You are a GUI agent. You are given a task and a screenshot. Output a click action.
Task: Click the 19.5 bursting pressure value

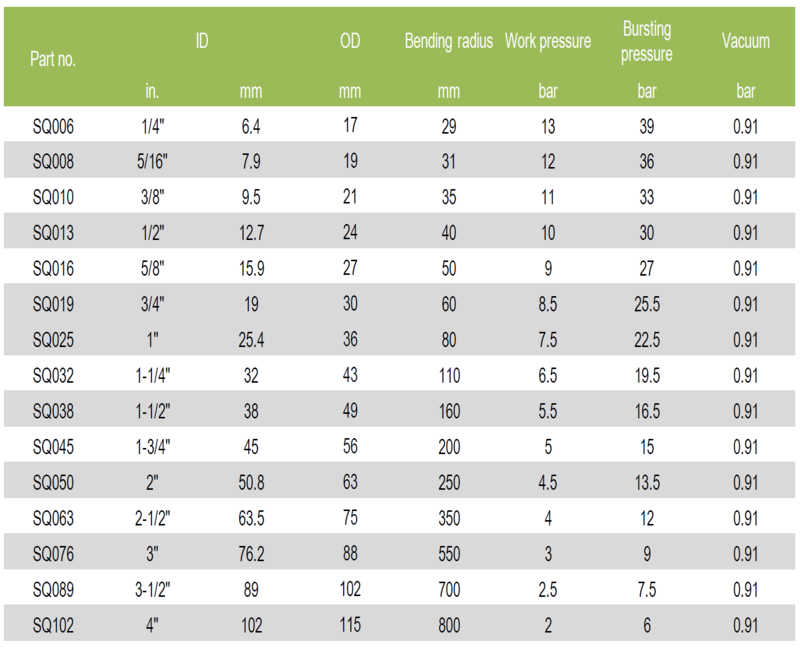point(646,376)
